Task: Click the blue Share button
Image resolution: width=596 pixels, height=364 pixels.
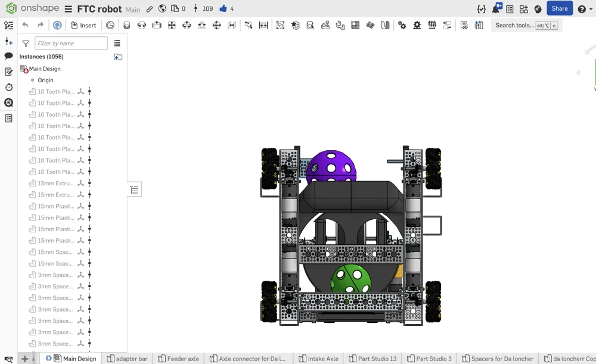Action: coord(559,8)
